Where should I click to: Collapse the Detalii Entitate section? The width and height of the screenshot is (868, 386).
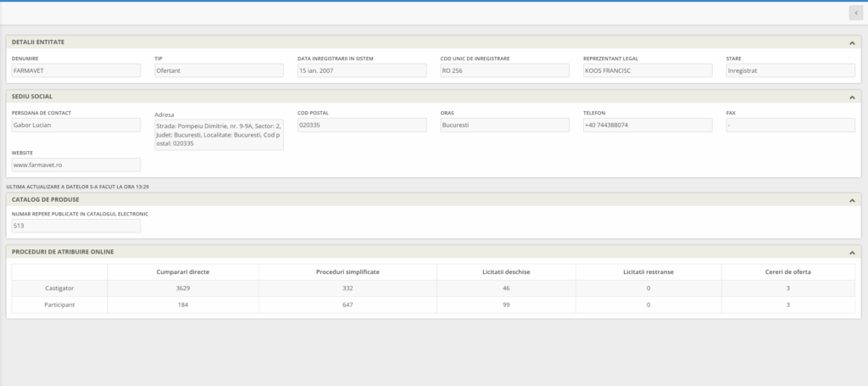coord(851,42)
